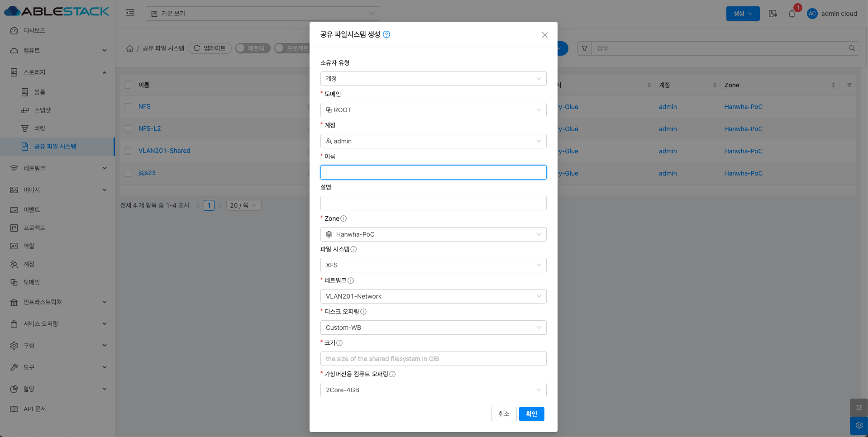Click the 설명 description input field
The image size is (868, 437).
coord(433,203)
